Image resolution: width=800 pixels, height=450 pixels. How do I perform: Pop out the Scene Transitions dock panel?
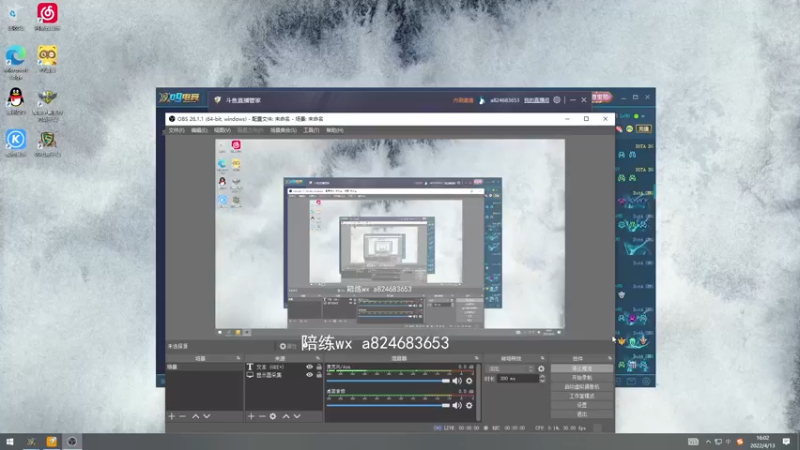coord(542,359)
